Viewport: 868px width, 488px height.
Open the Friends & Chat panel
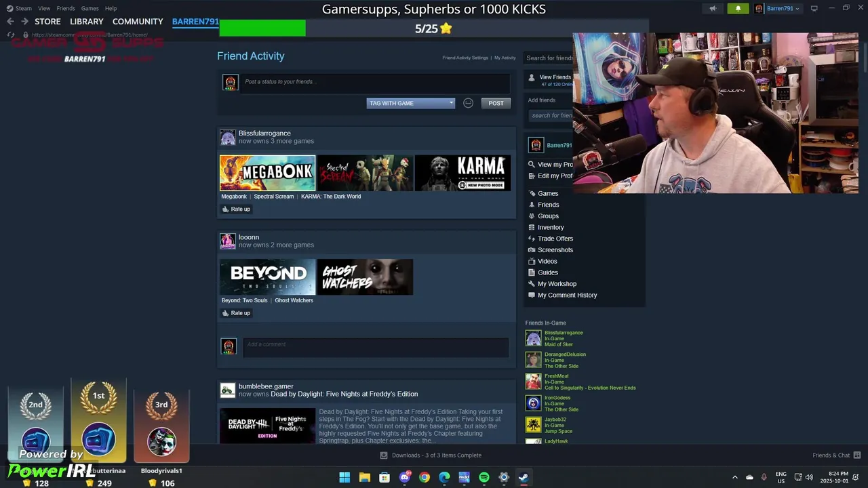[837, 455]
